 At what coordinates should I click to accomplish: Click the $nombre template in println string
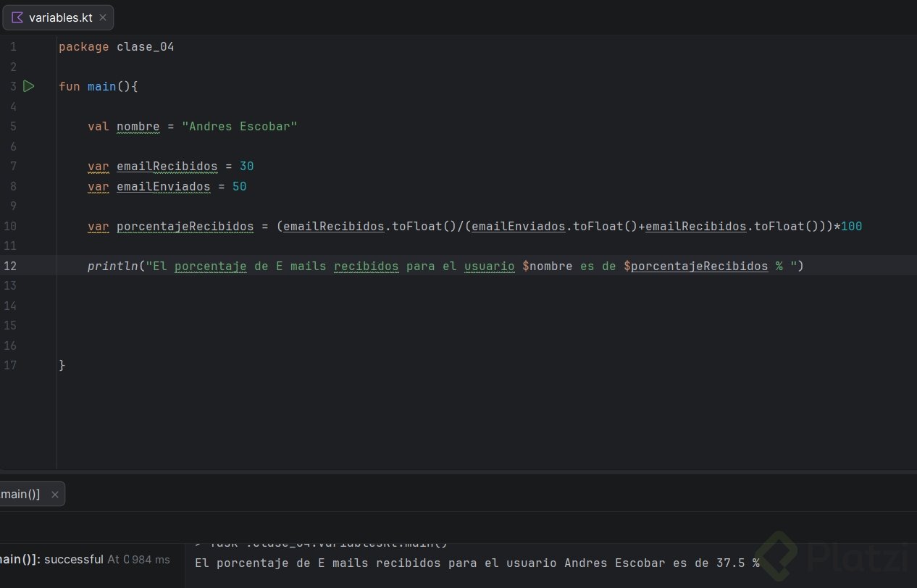(548, 266)
